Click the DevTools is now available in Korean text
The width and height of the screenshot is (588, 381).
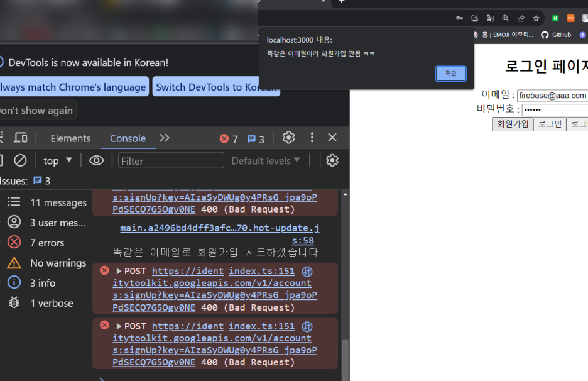click(88, 63)
